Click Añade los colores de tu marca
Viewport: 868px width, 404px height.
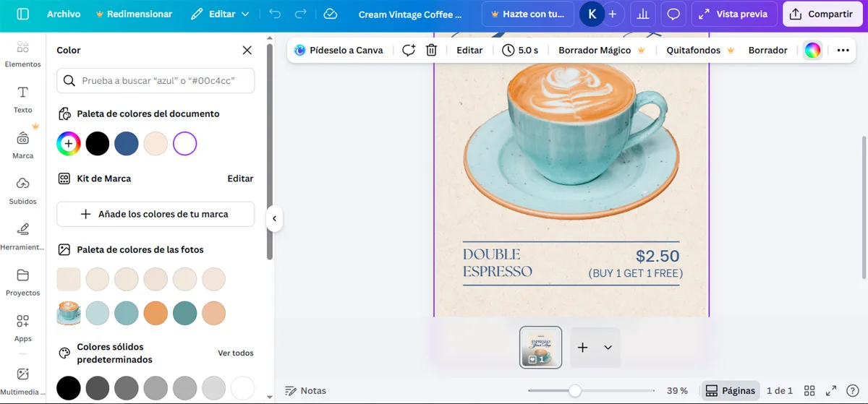pos(156,214)
